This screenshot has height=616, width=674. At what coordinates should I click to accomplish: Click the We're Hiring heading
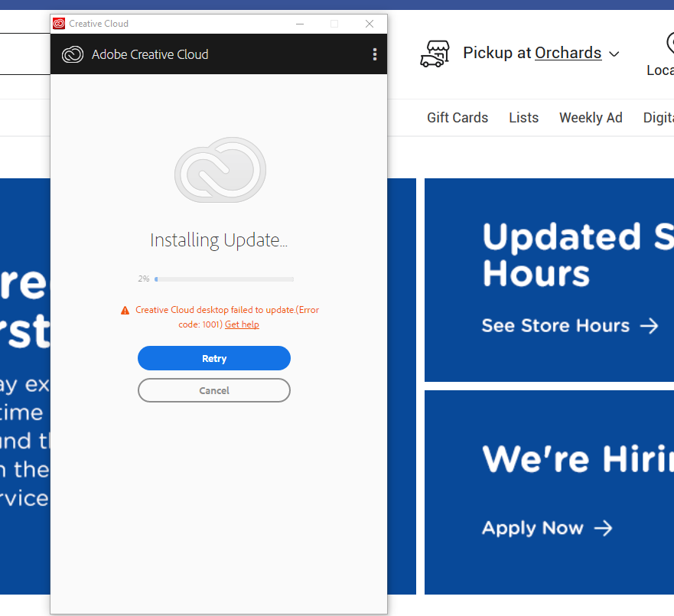click(578, 459)
